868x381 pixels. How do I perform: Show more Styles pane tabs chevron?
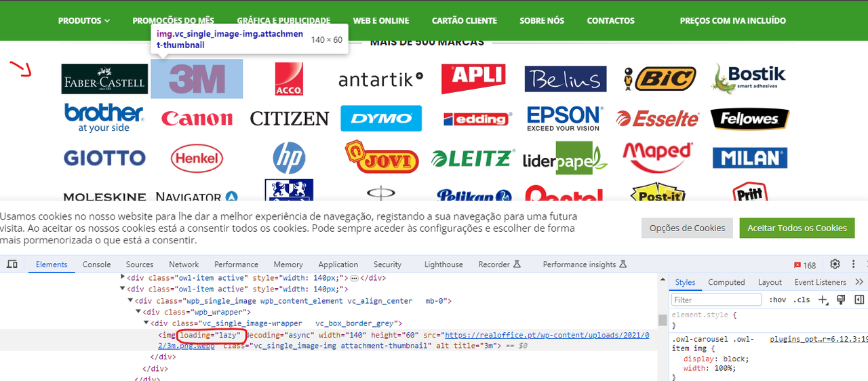[x=859, y=282]
